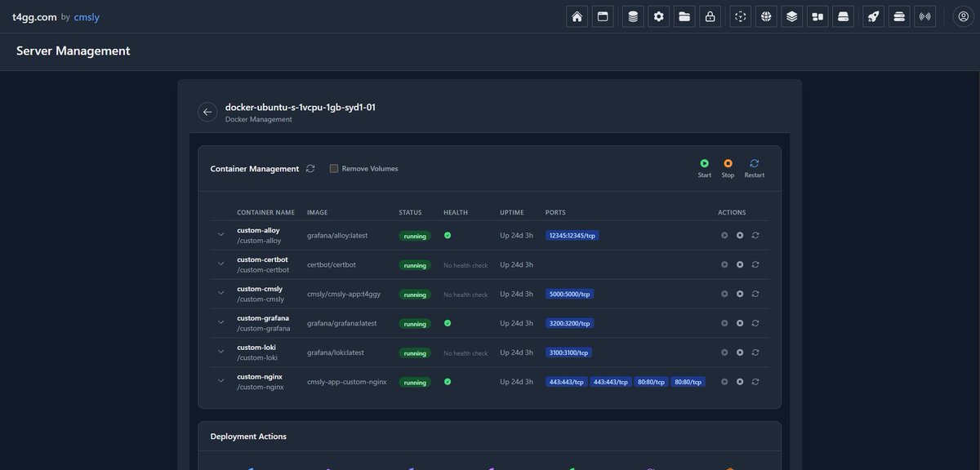
Task: Click the cmsly link in the header
Action: (87, 16)
